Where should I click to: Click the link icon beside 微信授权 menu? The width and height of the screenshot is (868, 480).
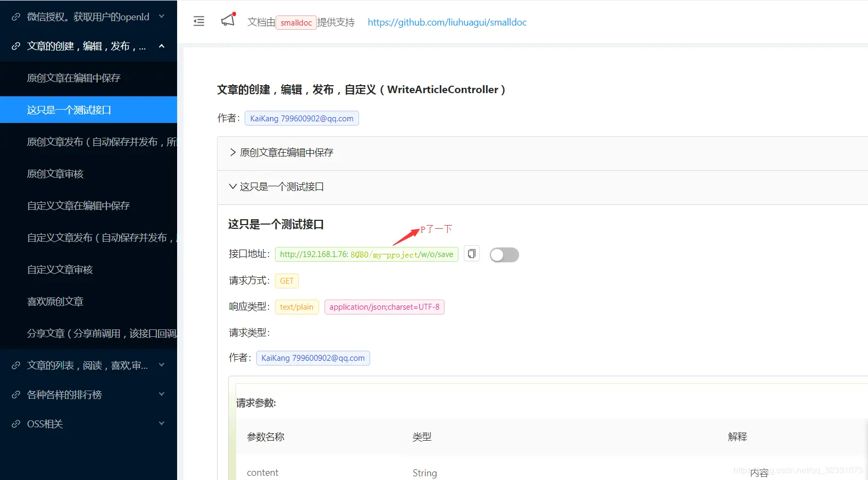click(x=15, y=16)
